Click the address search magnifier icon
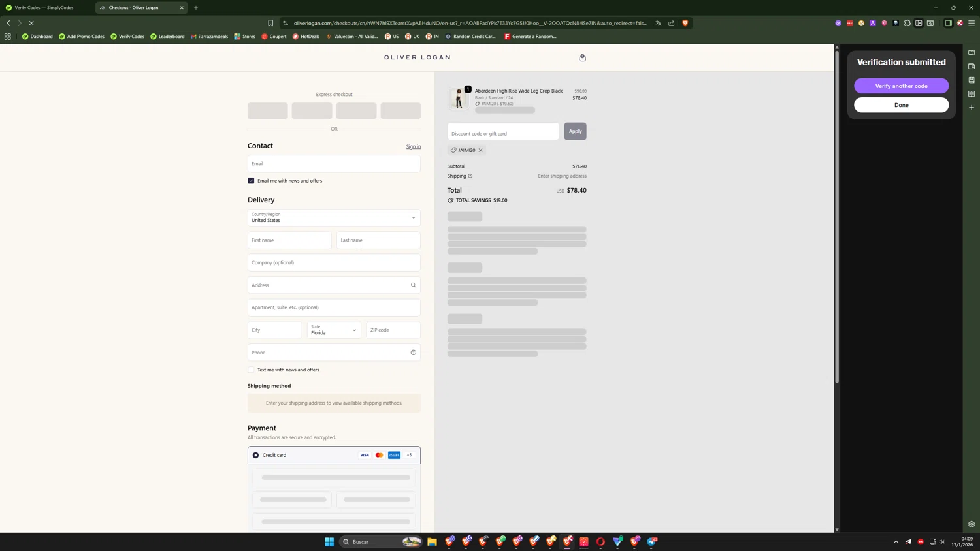 413,285
